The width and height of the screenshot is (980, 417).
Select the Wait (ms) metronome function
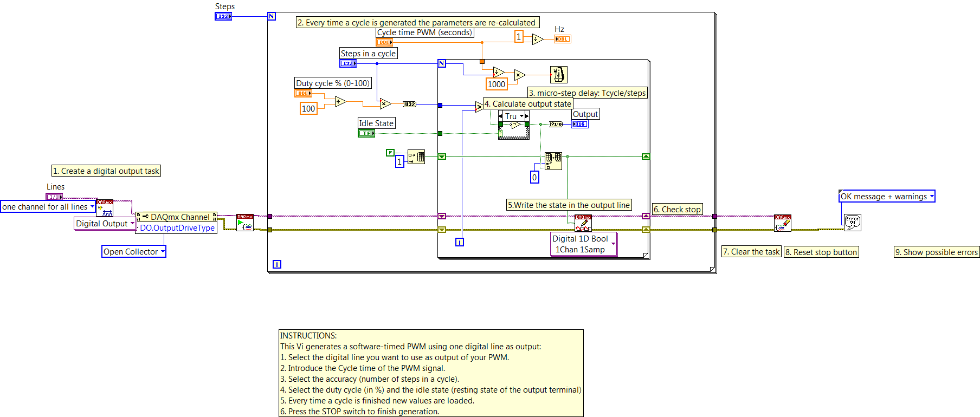coord(558,75)
